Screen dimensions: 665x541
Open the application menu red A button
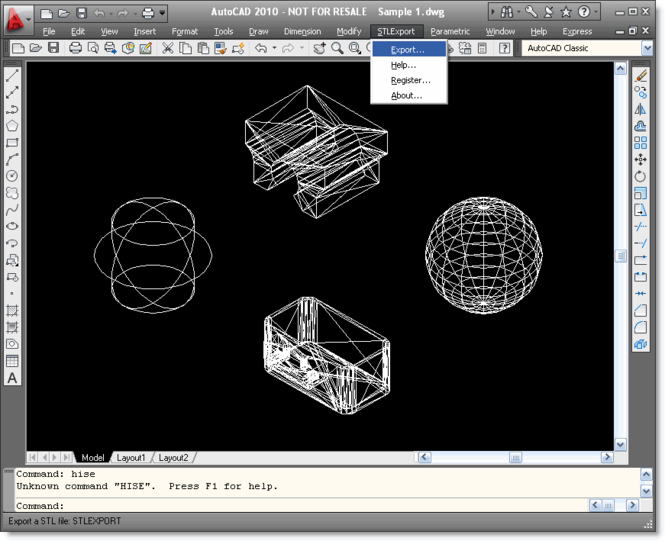pyautogui.click(x=17, y=20)
